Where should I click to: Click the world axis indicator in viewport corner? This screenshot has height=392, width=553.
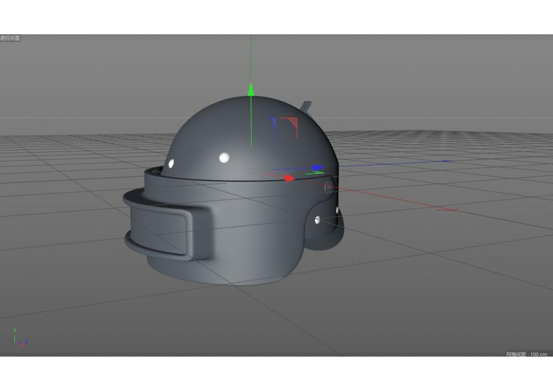pyautogui.click(x=20, y=338)
